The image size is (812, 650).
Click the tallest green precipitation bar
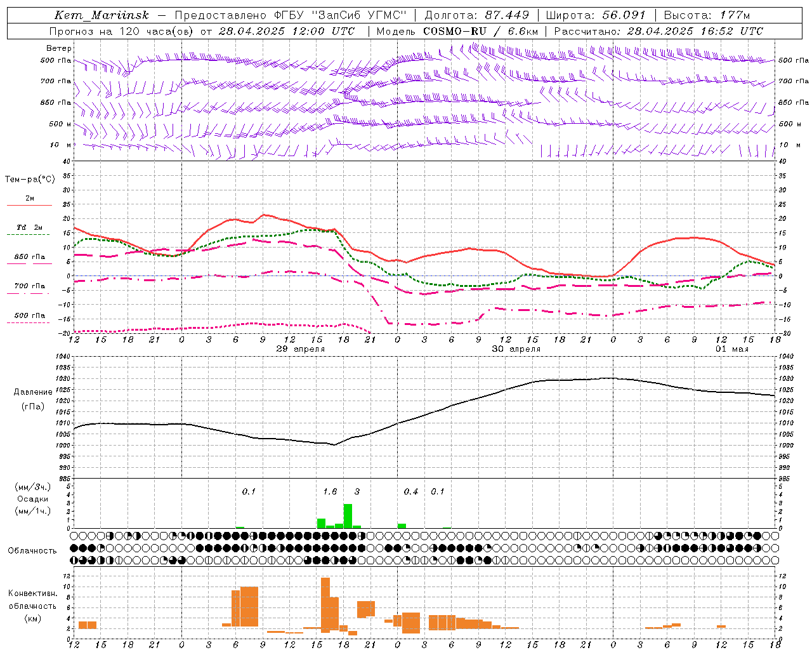348,516
